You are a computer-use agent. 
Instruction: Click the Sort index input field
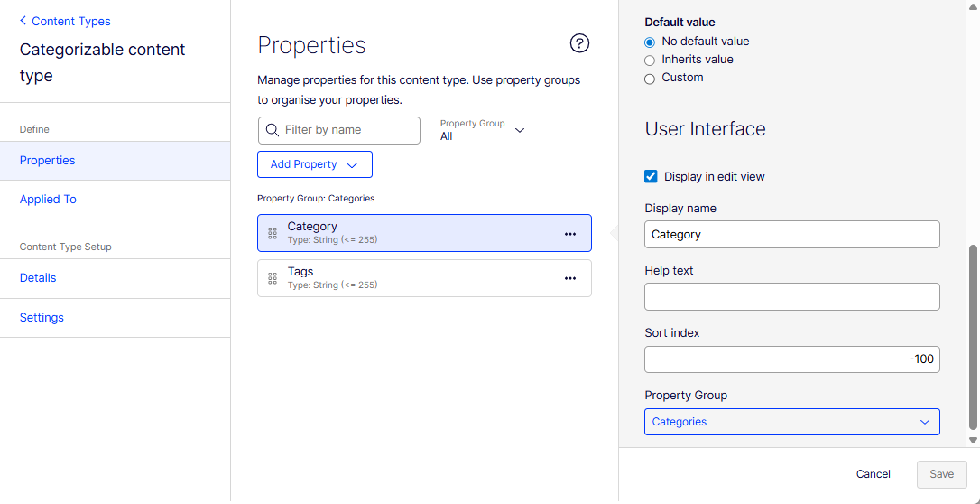[x=791, y=359]
